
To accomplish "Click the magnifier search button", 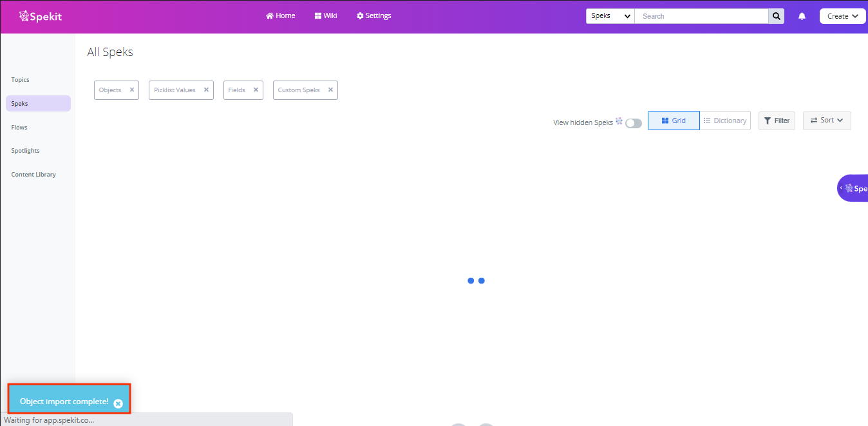I will tap(776, 16).
